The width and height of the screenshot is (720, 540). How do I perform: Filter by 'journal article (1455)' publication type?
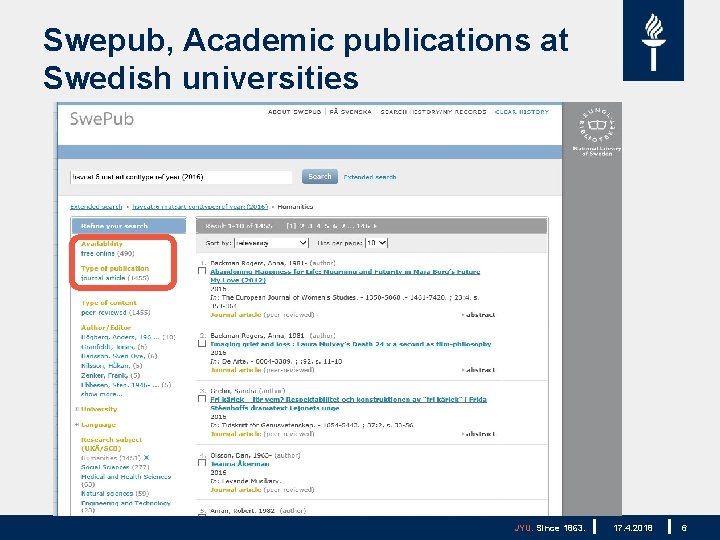click(x=115, y=278)
